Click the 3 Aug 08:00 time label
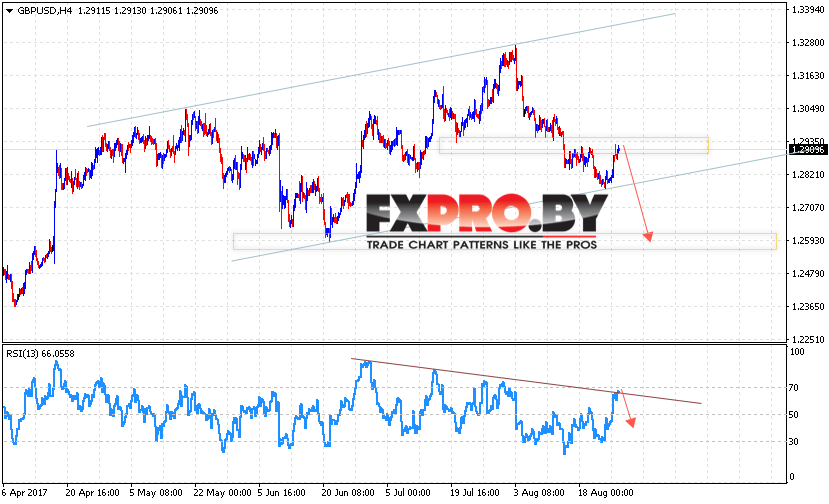829x504 pixels. pyautogui.click(x=539, y=493)
